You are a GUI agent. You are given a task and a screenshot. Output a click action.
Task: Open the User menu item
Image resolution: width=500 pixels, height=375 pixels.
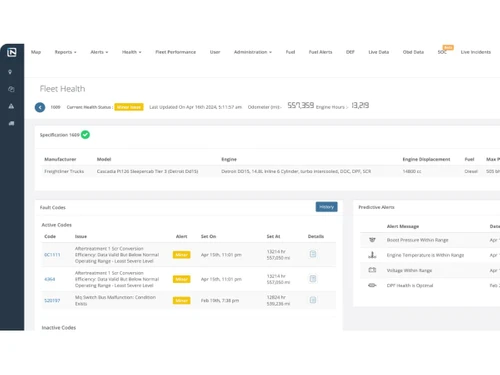pyautogui.click(x=215, y=52)
